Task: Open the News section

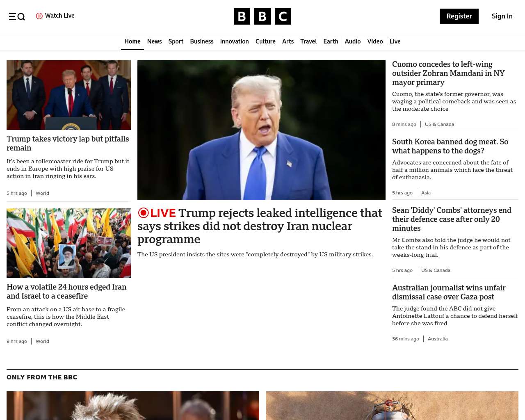Action: [x=154, y=41]
